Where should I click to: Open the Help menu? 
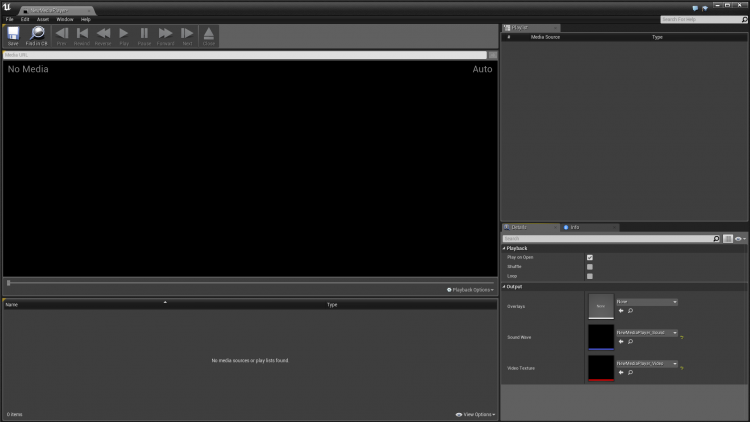(86, 19)
